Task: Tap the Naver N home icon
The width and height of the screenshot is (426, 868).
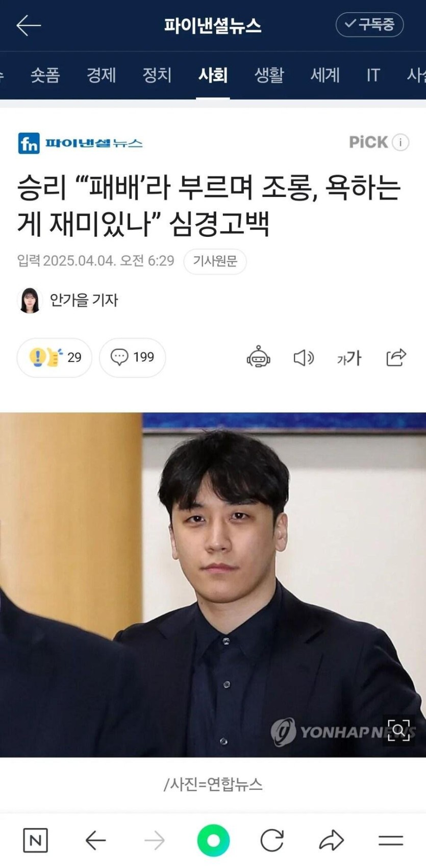Action: pos(36,840)
